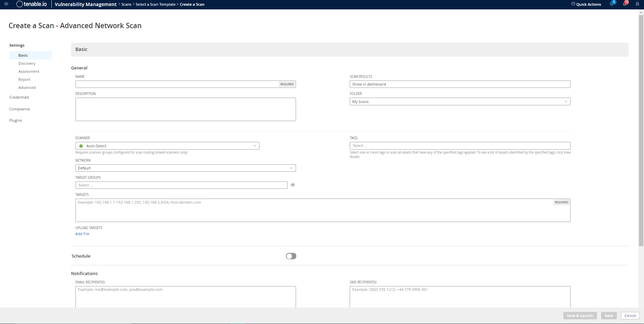Viewport: 644px width, 324px height.
Task: Open the user account profile icon
Action: click(637, 4)
